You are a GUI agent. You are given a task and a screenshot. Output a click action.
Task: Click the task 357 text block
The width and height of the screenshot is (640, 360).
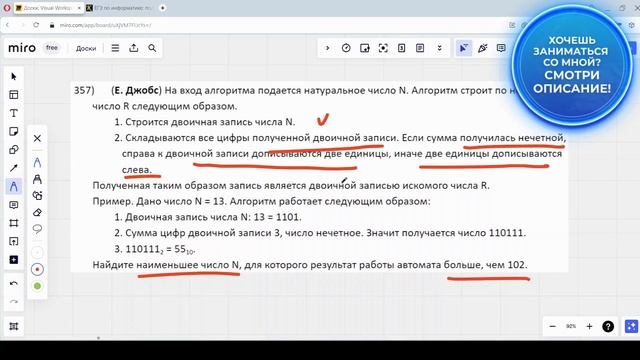pos(319,177)
